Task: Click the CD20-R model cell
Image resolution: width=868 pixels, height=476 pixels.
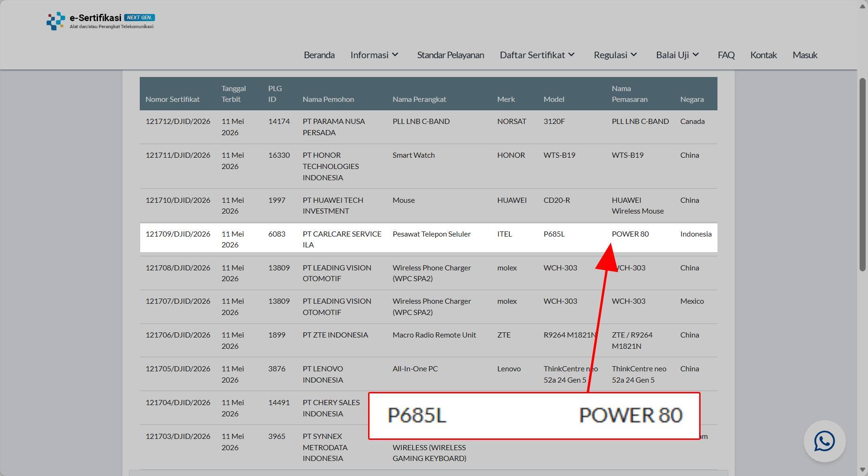Action: click(x=557, y=200)
